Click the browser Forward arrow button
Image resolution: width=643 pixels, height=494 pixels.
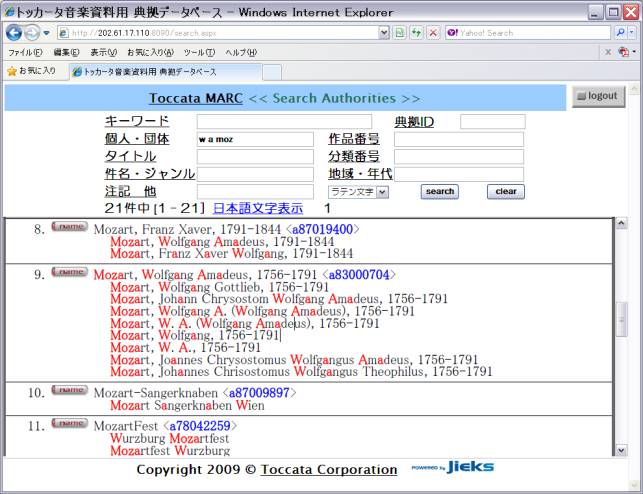pyautogui.click(x=32, y=33)
